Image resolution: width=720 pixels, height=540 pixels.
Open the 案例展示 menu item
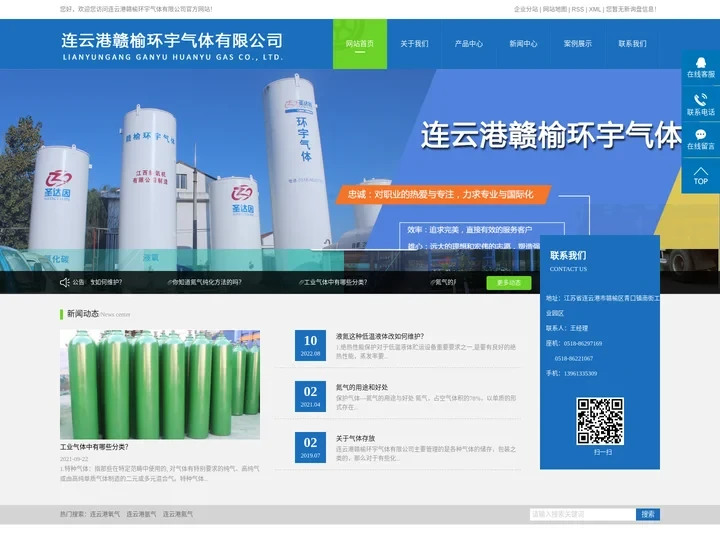point(578,44)
